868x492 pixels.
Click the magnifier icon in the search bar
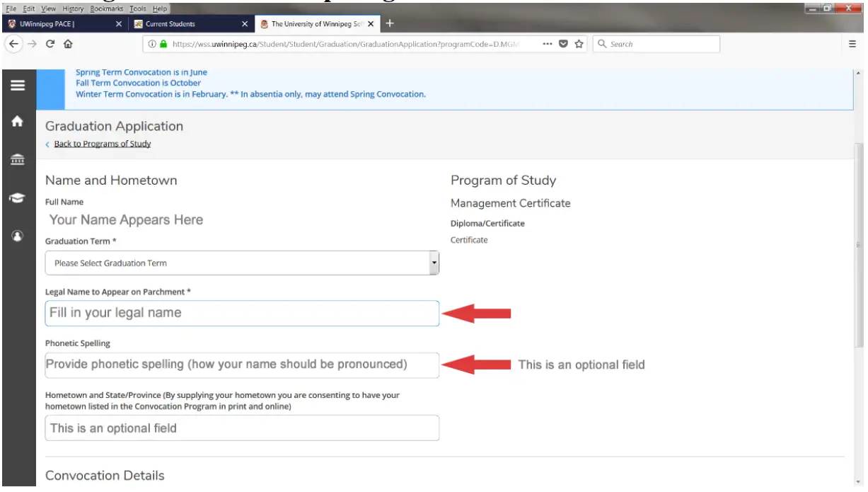pos(602,44)
